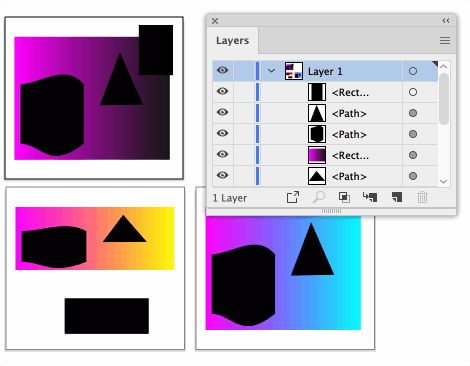Hide the wide-triangle <Path> sublayer via its eye
Screen dimensions: 470x366
point(223,175)
